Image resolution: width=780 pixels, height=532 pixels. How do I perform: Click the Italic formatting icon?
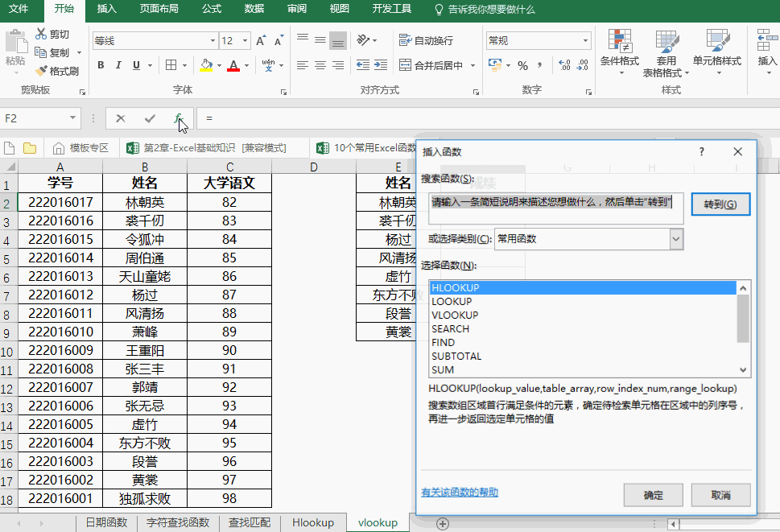(118, 65)
